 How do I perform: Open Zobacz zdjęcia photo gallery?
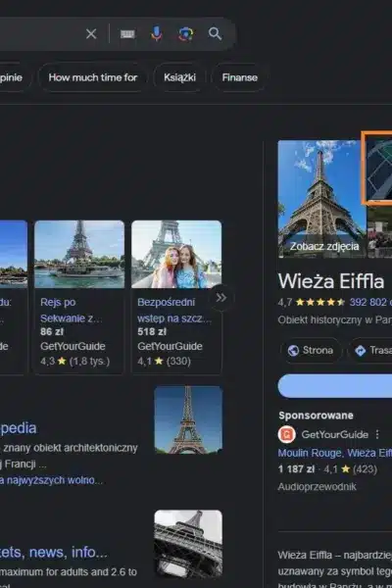pos(324,246)
